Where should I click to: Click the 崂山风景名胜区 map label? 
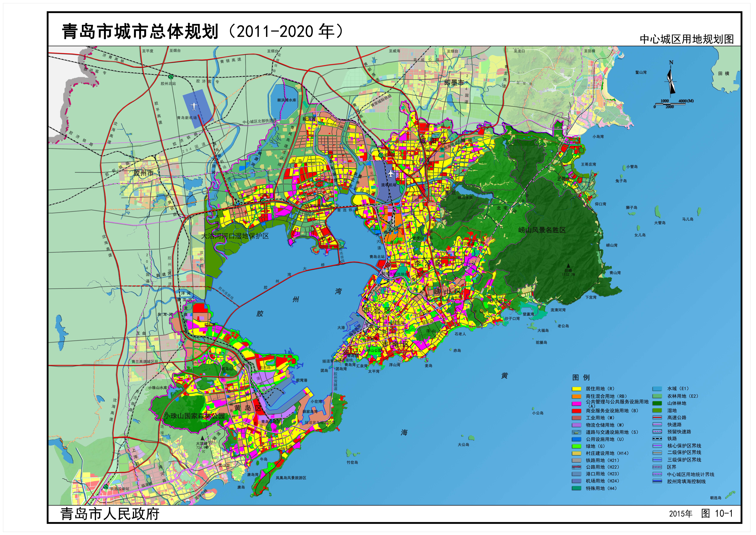point(542,230)
